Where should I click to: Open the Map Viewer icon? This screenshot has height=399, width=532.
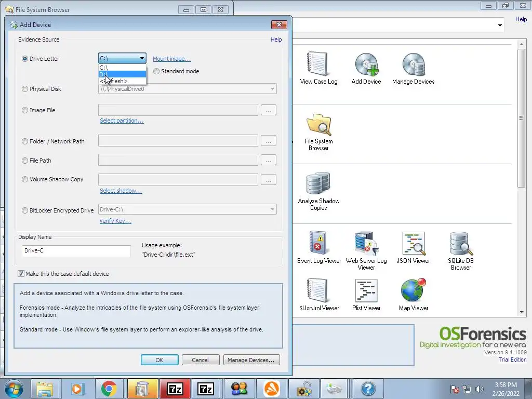413,295
